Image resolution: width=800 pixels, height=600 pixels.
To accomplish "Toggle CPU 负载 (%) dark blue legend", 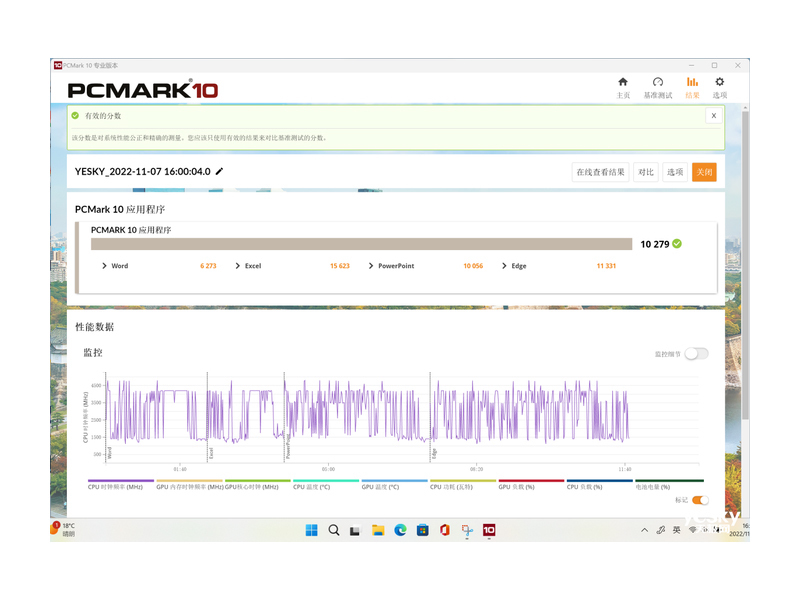I will click(x=599, y=485).
